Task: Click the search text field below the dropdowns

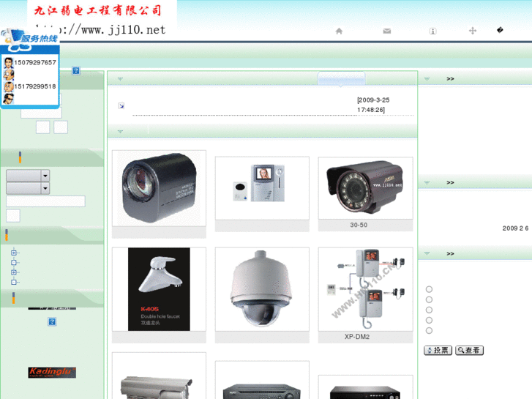Action: 45,201
